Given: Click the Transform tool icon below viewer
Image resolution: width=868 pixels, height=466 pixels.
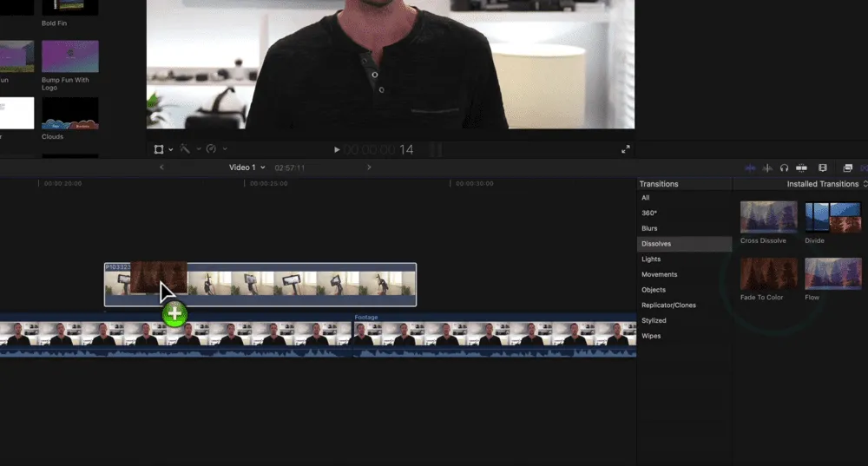Looking at the screenshot, I should click(159, 149).
